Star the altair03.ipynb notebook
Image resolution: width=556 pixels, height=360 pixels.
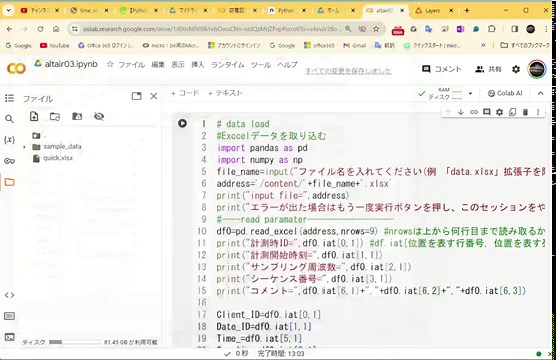(110, 64)
